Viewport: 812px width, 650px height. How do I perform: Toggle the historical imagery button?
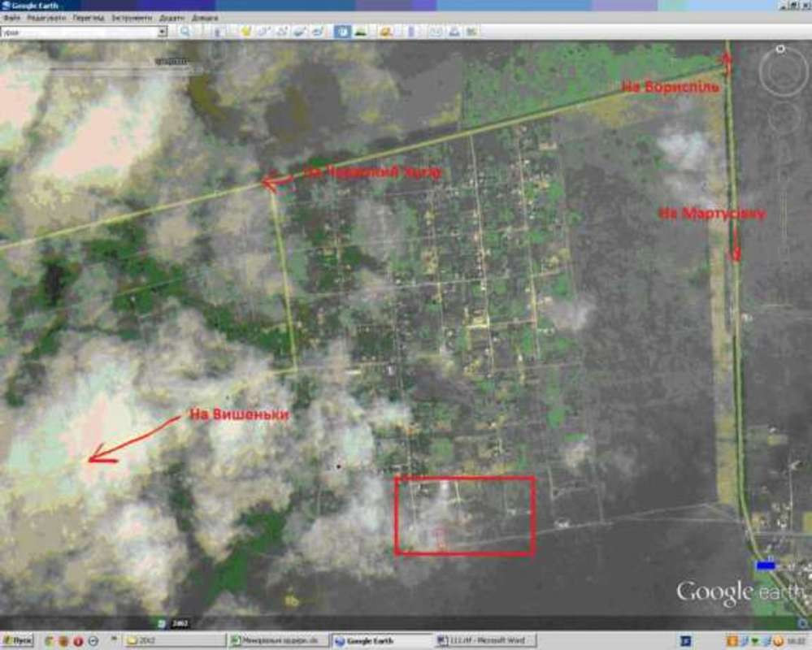[x=342, y=32]
